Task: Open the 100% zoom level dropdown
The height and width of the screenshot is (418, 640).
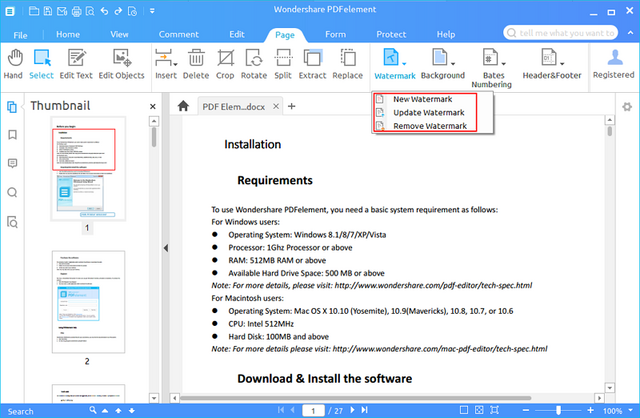Action: tap(631, 411)
